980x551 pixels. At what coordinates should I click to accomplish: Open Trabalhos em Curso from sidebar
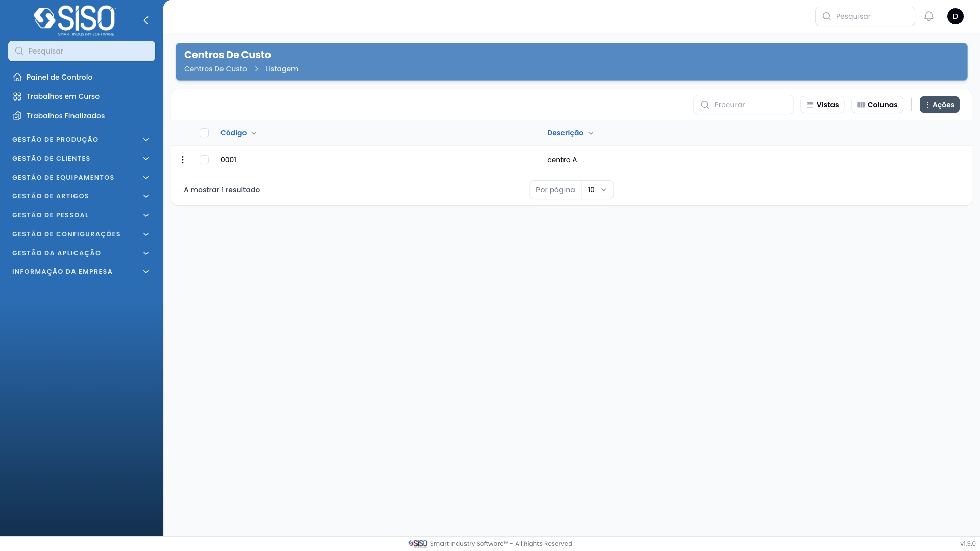(x=63, y=96)
